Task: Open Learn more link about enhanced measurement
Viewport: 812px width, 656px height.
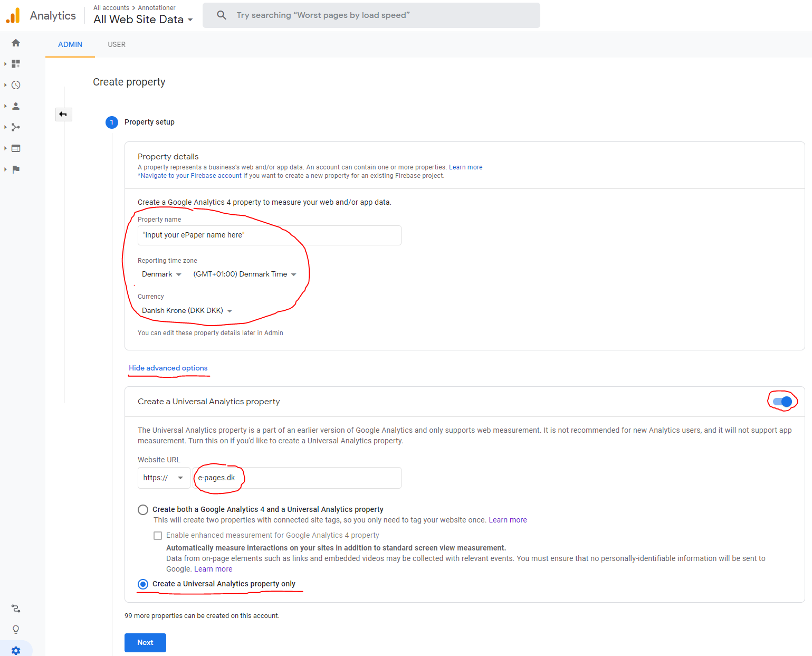Action: [213, 569]
